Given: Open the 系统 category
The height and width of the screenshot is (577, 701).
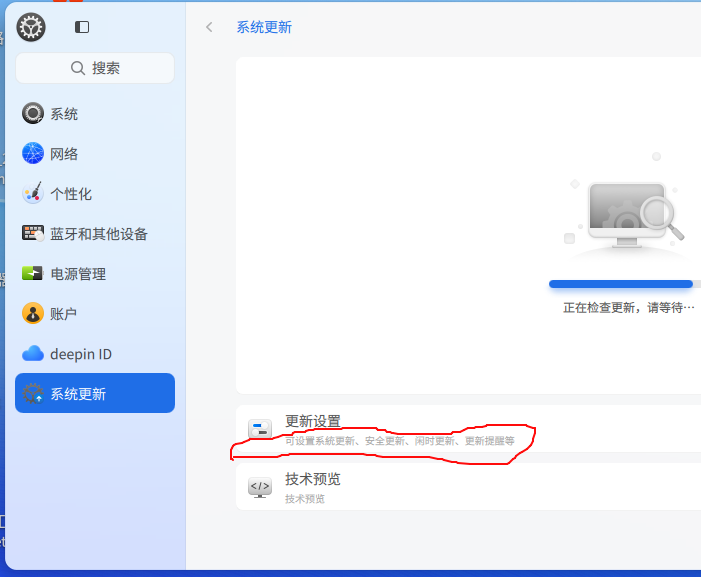Looking at the screenshot, I should click(95, 114).
